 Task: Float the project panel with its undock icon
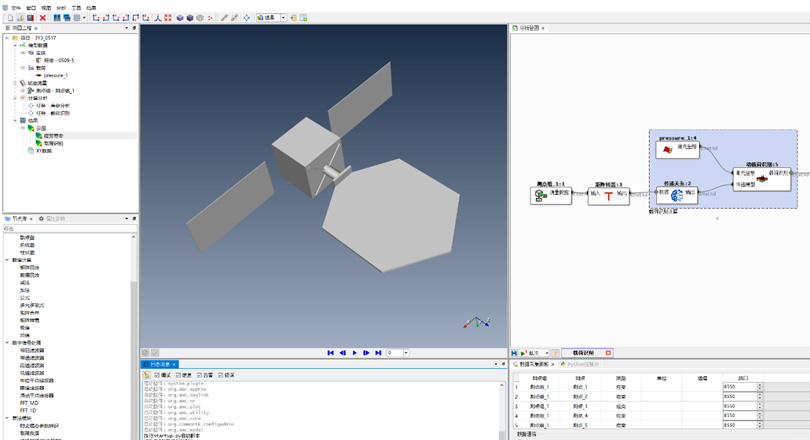(x=134, y=28)
